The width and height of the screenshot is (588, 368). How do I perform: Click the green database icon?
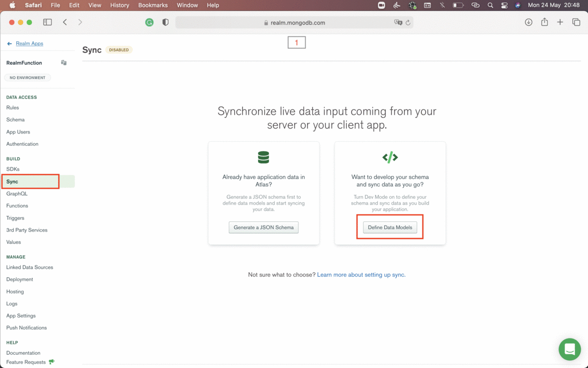pos(264,158)
